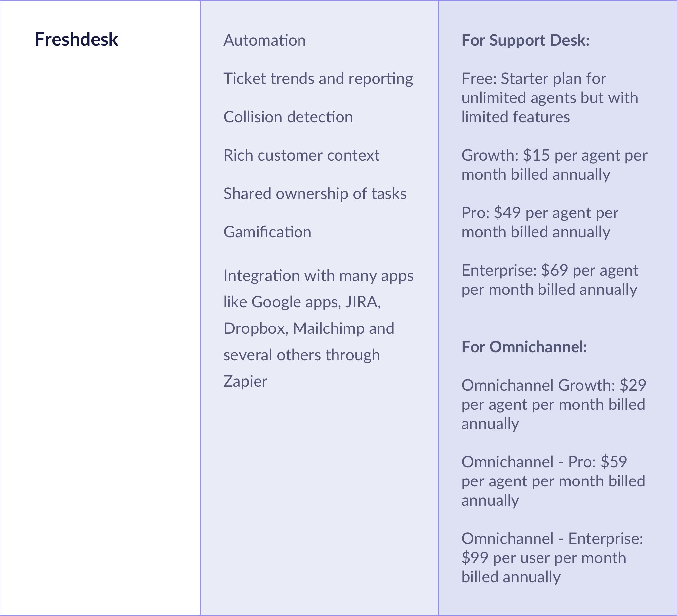Select the Free Starter plan description
This screenshot has width=677, height=616.
(x=549, y=98)
